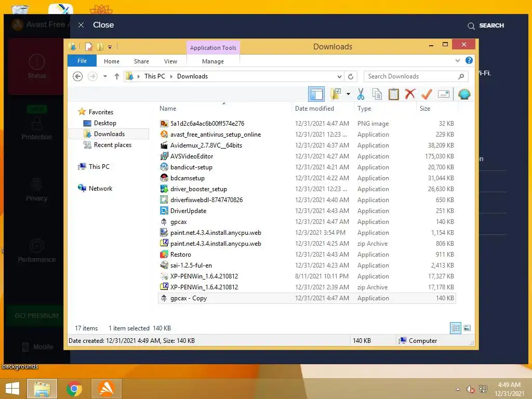Toggle the navigation pane layout icon
The image size is (532, 399).
pyautogui.click(x=316, y=94)
